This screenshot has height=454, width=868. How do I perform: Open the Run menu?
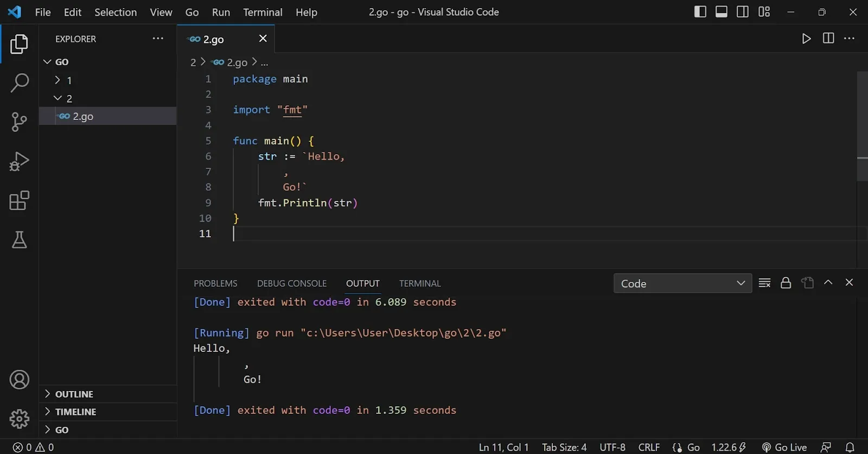(221, 12)
